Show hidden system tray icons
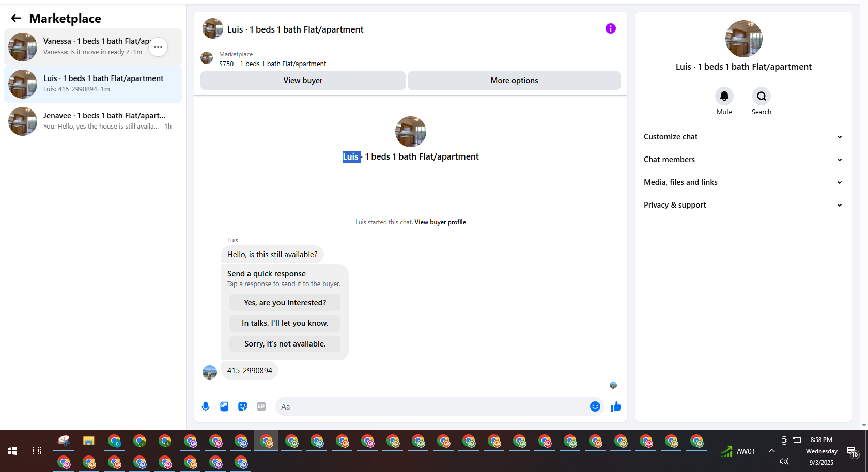This screenshot has height=472, width=868. (771, 451)
